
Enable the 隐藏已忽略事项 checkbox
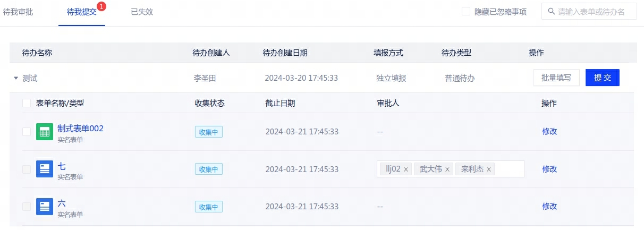click(466, 12)
